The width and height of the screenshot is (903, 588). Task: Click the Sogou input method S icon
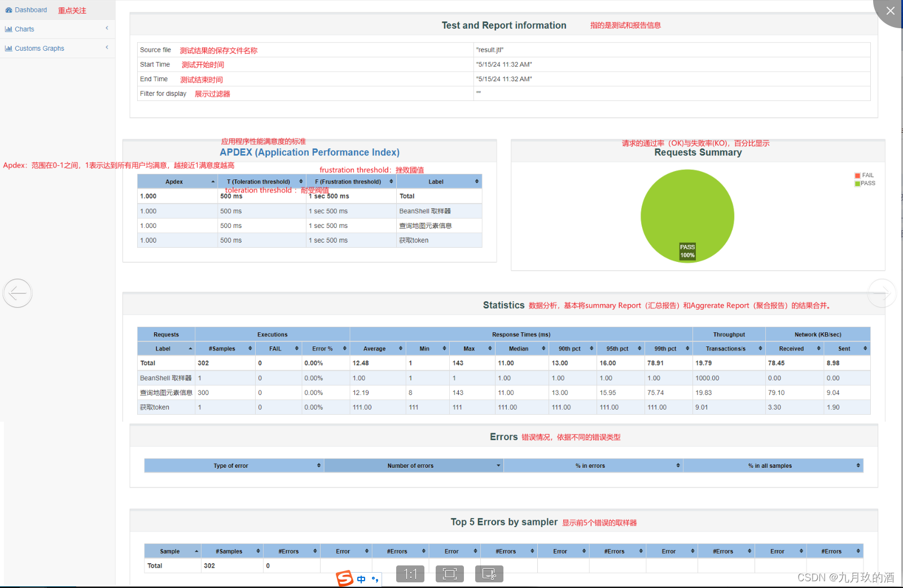[344, 578]
